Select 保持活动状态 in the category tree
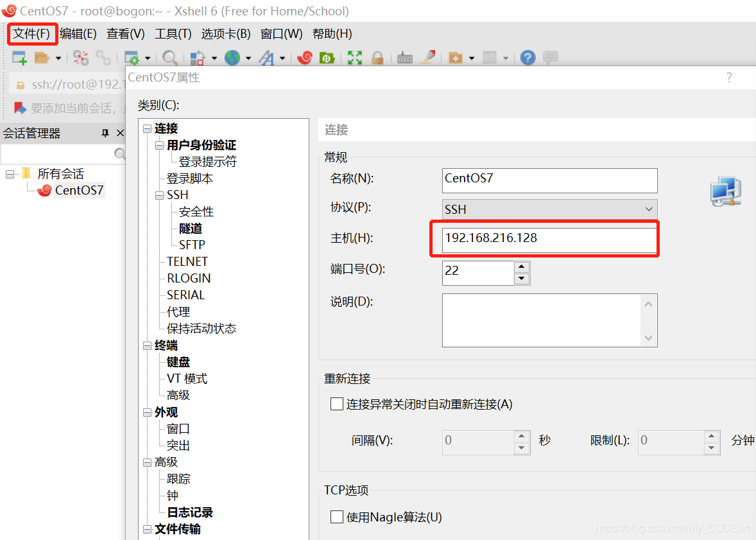756x540 pixels. click(x=202, y=329)
